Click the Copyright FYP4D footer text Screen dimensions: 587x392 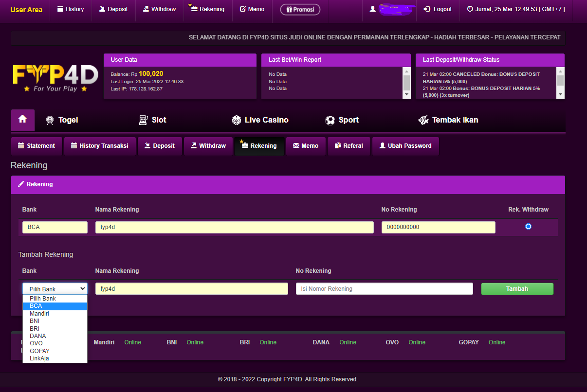click(x=288, y=379)
